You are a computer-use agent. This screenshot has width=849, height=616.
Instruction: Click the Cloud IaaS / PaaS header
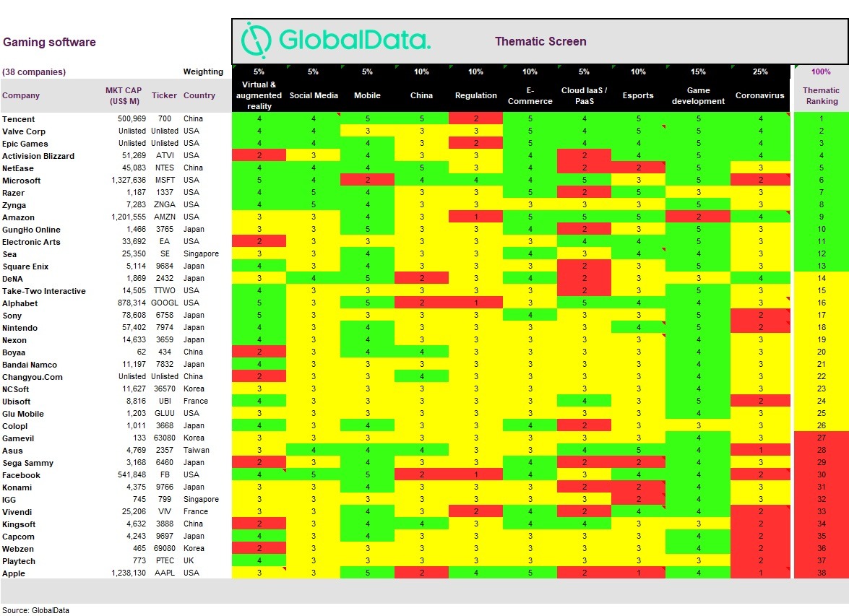pos(585,95)
